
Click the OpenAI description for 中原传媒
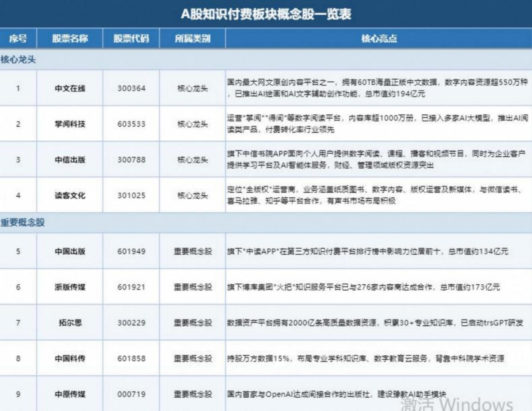[337, 394]
